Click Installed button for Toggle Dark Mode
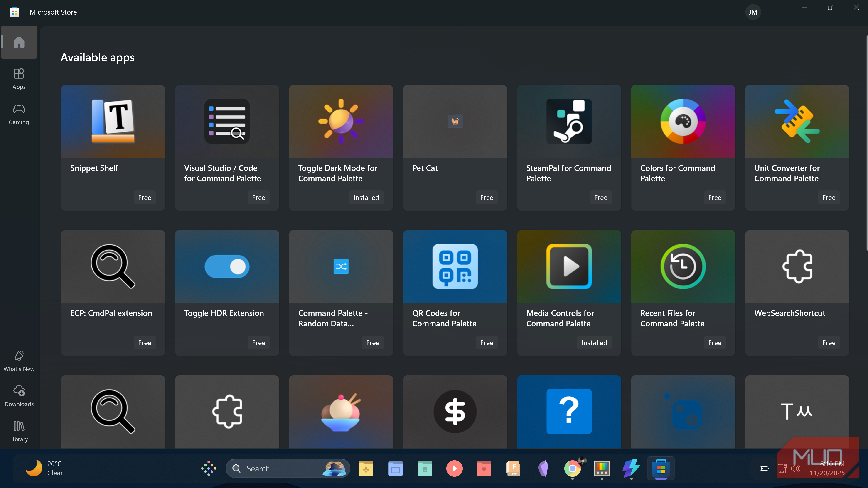Image resolution: width=868 pixels, height=488 pixels. point(366,198)
